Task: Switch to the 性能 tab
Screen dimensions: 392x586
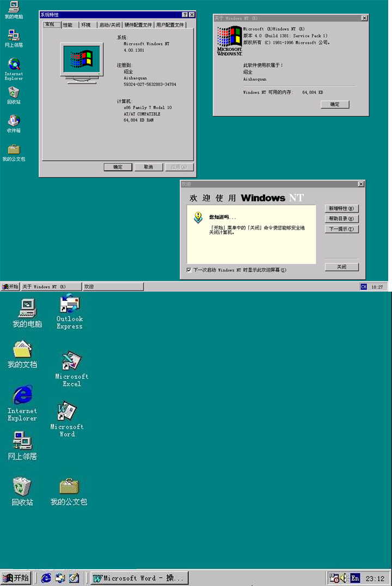Action: point(70,25)
